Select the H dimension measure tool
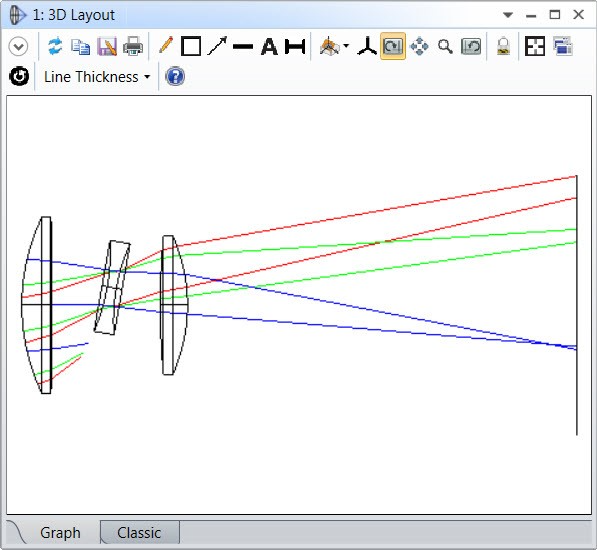 coord(295,47)
